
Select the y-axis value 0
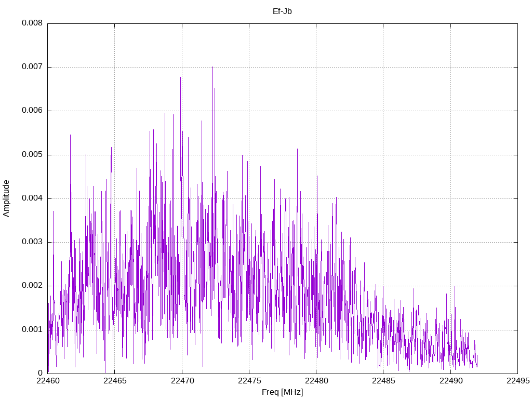41,373
